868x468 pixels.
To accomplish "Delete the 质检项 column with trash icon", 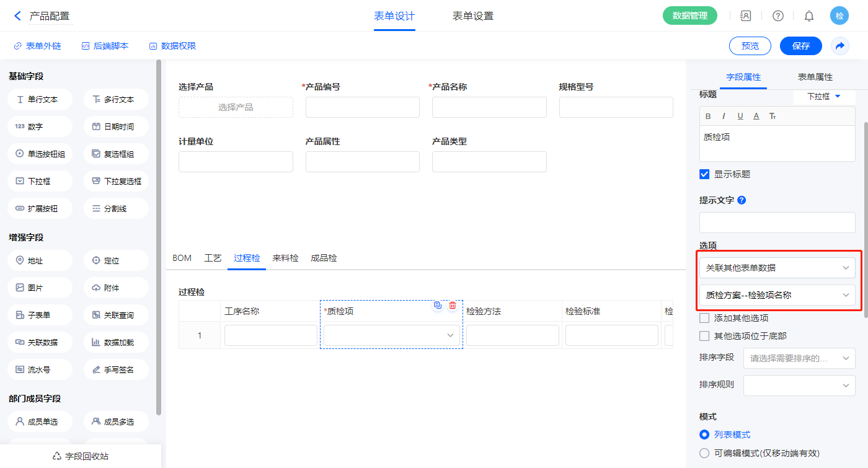I will (453, 305).
